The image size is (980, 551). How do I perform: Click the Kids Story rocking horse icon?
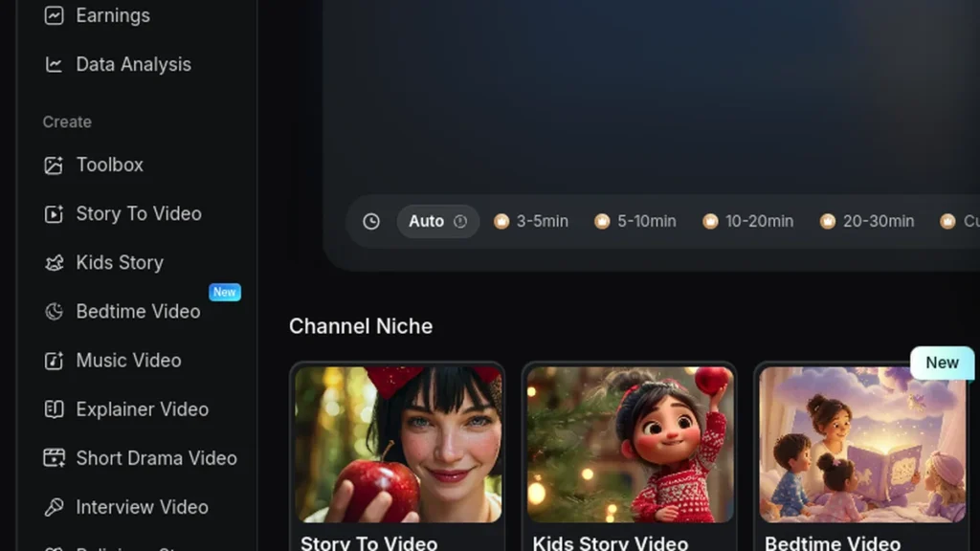[54, 262]
